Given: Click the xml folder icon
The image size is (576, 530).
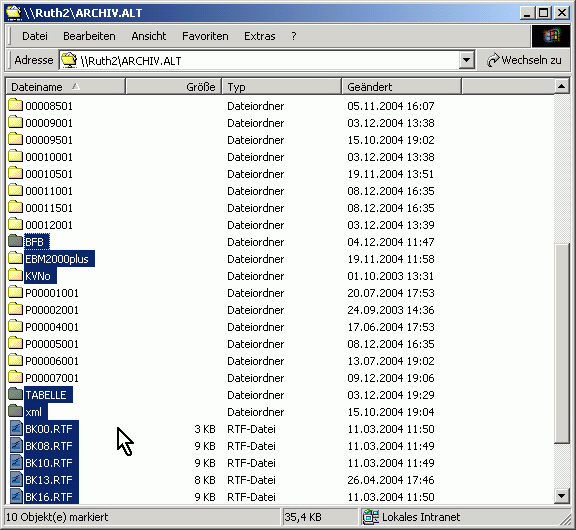Looking at the screenshot, I should tap(15, 411).
